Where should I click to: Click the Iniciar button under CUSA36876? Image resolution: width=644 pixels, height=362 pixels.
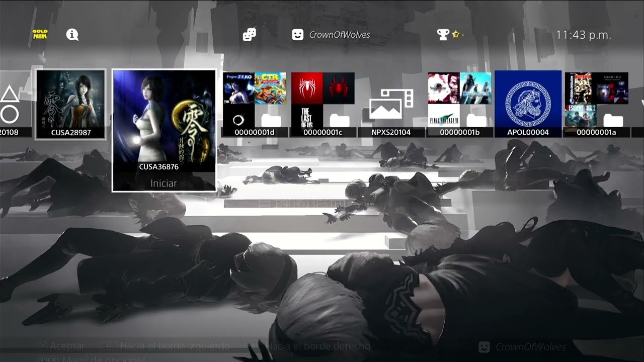(x=164, y=183)
